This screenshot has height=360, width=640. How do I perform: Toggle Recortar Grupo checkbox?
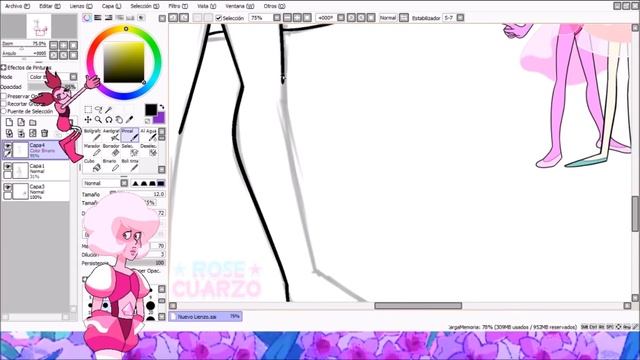coord(4,104)
